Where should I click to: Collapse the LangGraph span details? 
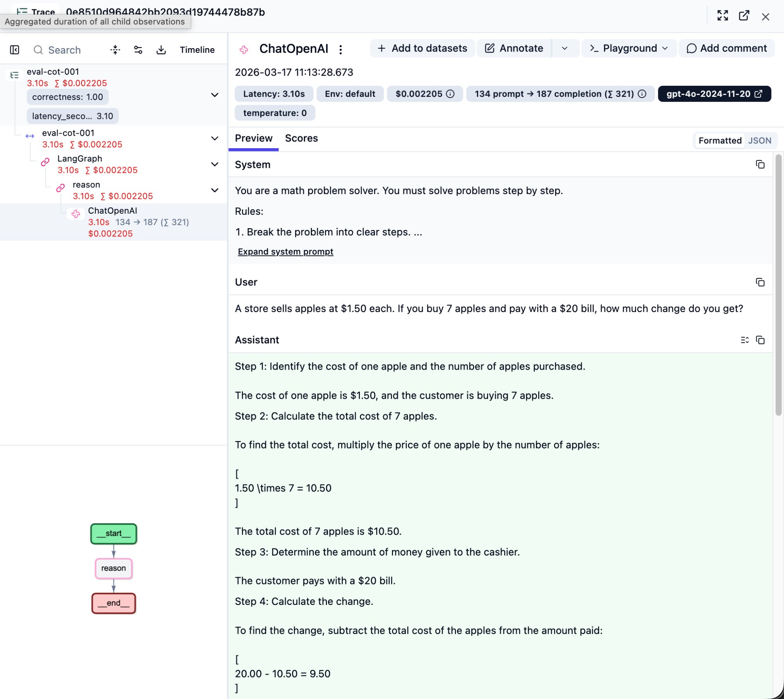(215, 164)
